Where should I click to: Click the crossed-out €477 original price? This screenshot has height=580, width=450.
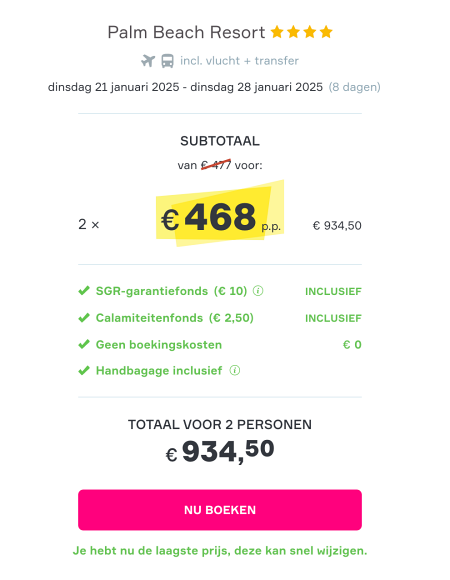[x=216, y=165]
